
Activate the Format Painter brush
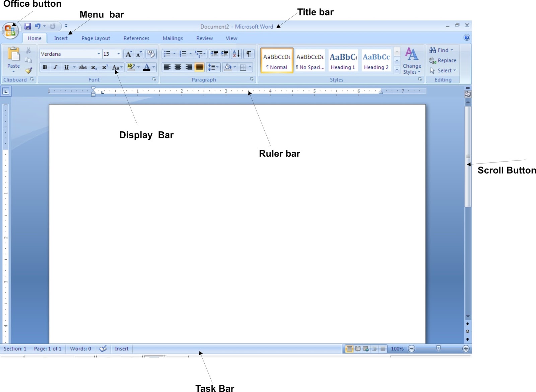(28, 70)
